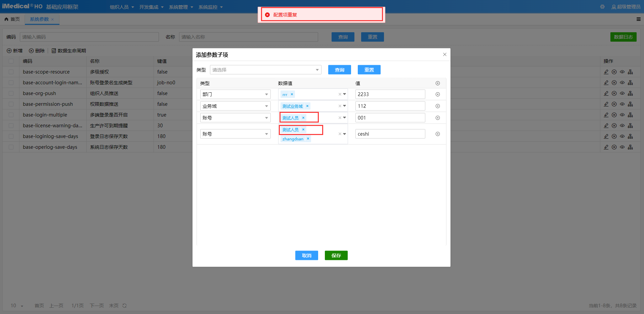
Task: Remove the 测试业务域 tag
Action: click(307, 106)
